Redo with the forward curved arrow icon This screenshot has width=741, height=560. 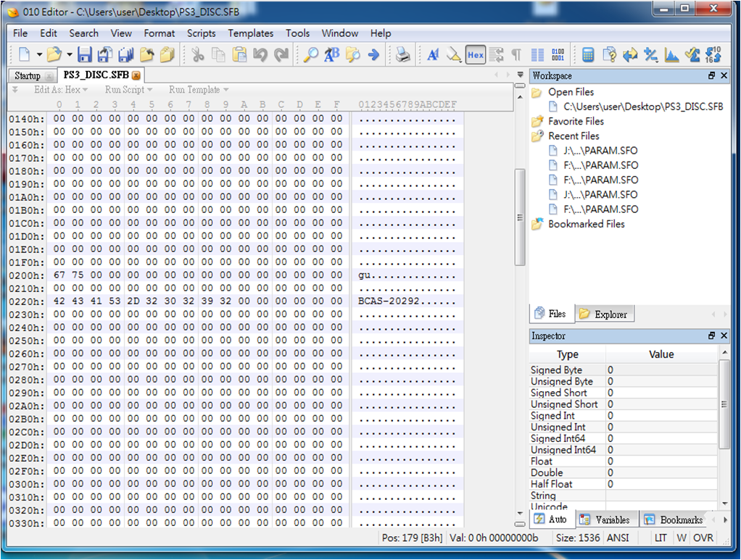click(x=281, y=55)
